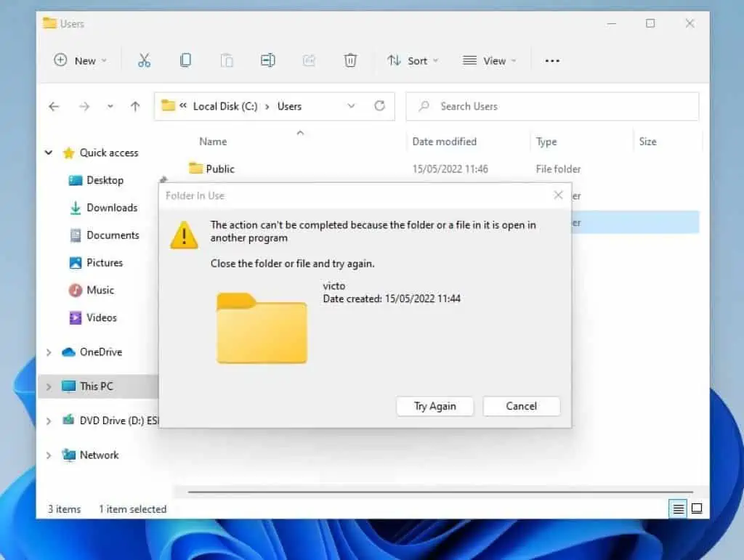Click the victo folder thumbnail in the dialog
The height and width of the screenshot is (560, 744).
pyautogui.click(x=262, y=327)
